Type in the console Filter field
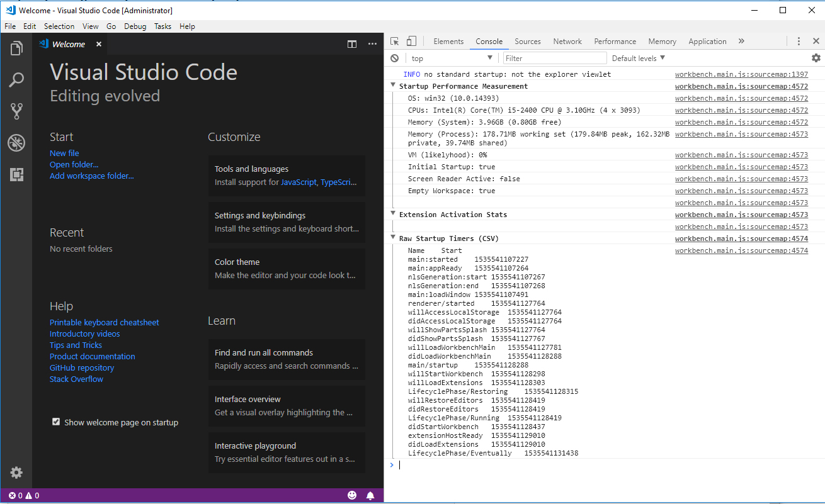Image resolution: width=825 pixels, height=504 pixels. tap(554, 58)
